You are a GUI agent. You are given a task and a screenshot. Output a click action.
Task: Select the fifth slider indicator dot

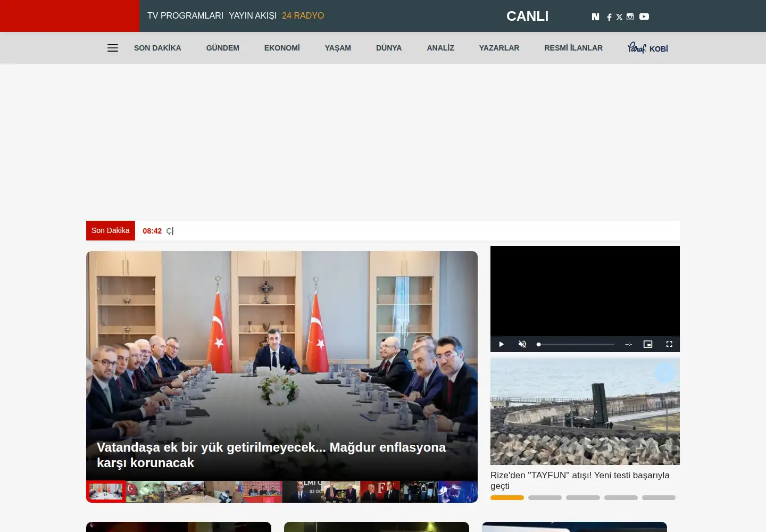pos(659,498)
